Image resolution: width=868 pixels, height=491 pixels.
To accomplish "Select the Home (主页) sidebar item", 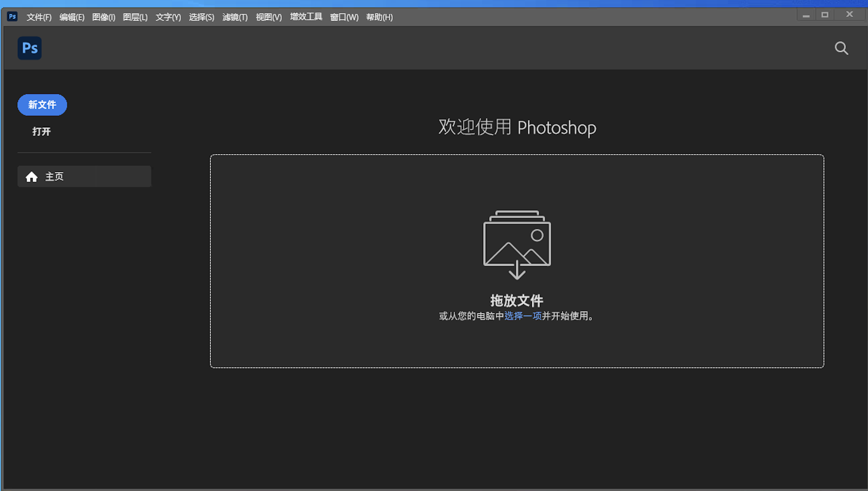I will pos(84,176).
